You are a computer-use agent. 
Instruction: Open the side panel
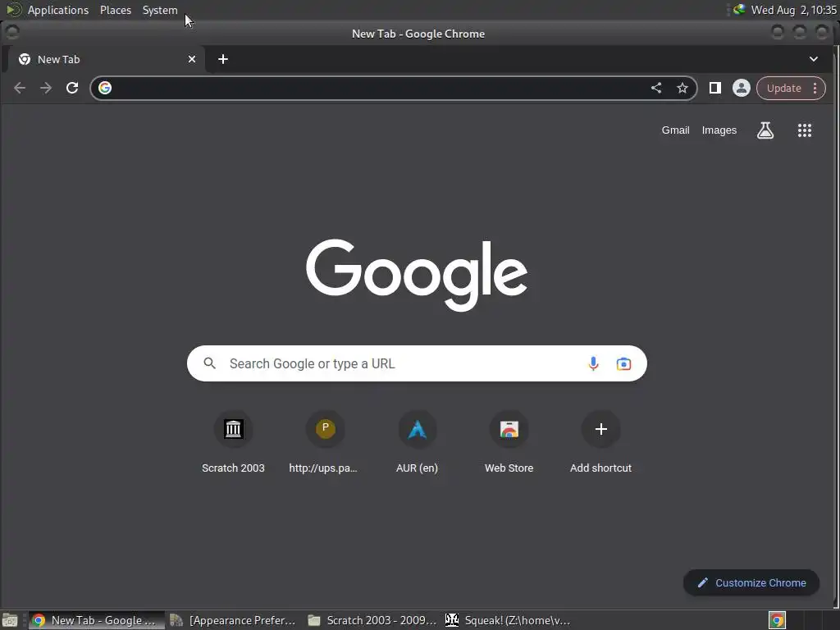[715, 88]
